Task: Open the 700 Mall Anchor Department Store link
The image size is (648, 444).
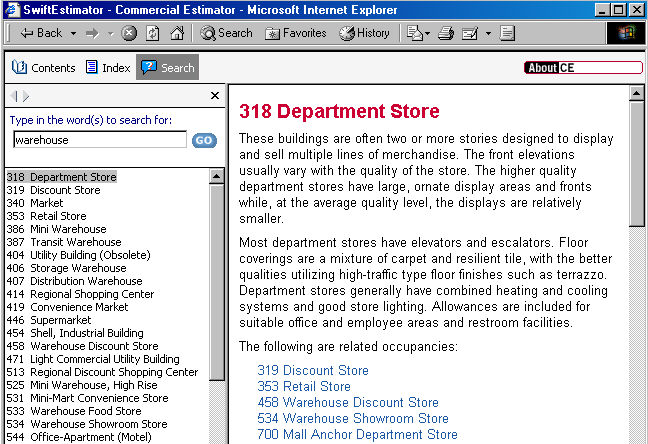Action: tap(357, 434)
